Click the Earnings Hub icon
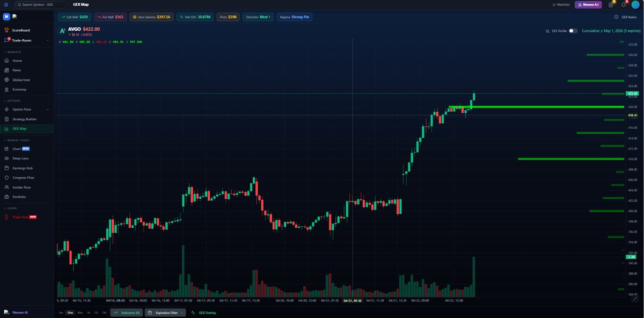Viewport: 644px width, 318px height. click(6, 168)
